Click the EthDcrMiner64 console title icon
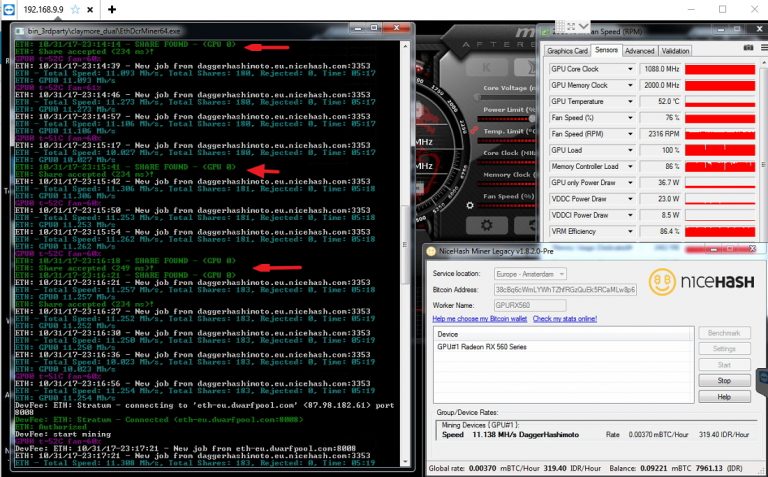The width and height of the screenshot is (768, 477). (20, 31)
